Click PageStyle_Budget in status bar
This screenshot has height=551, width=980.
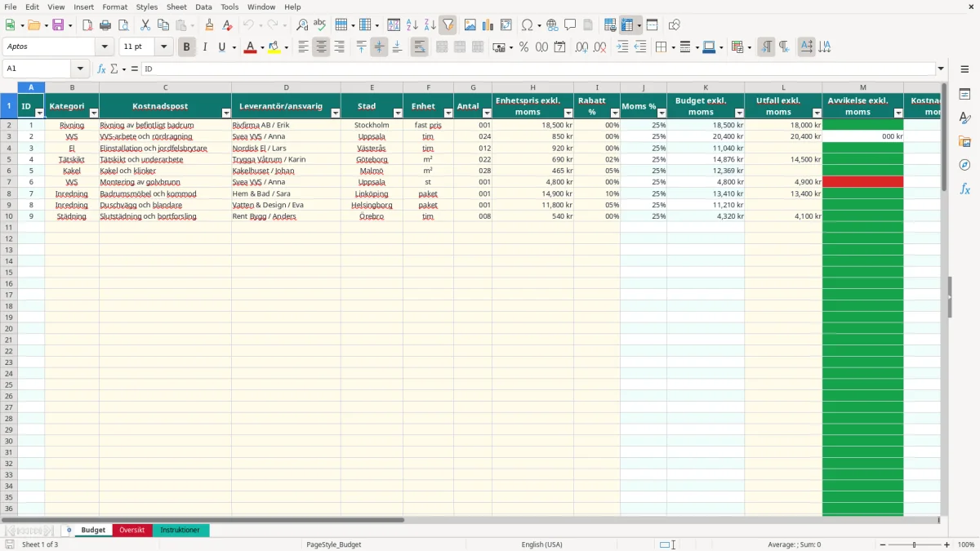[x=333, y=544]
